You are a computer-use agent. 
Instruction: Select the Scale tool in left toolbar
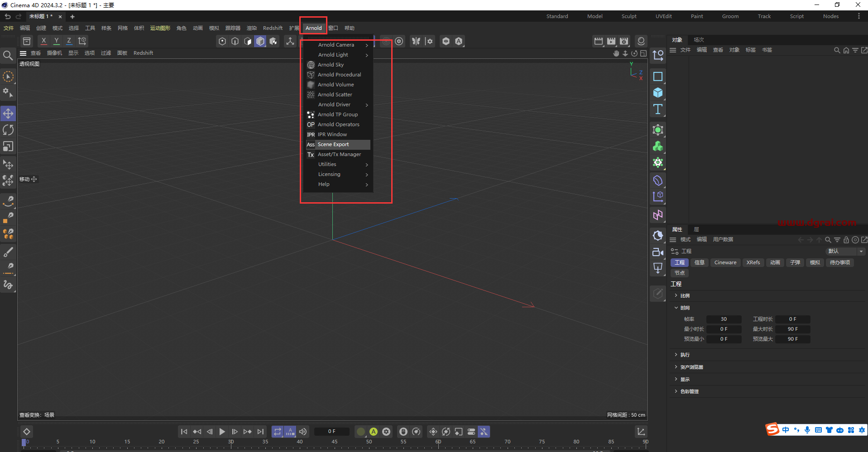coord(8,147)
